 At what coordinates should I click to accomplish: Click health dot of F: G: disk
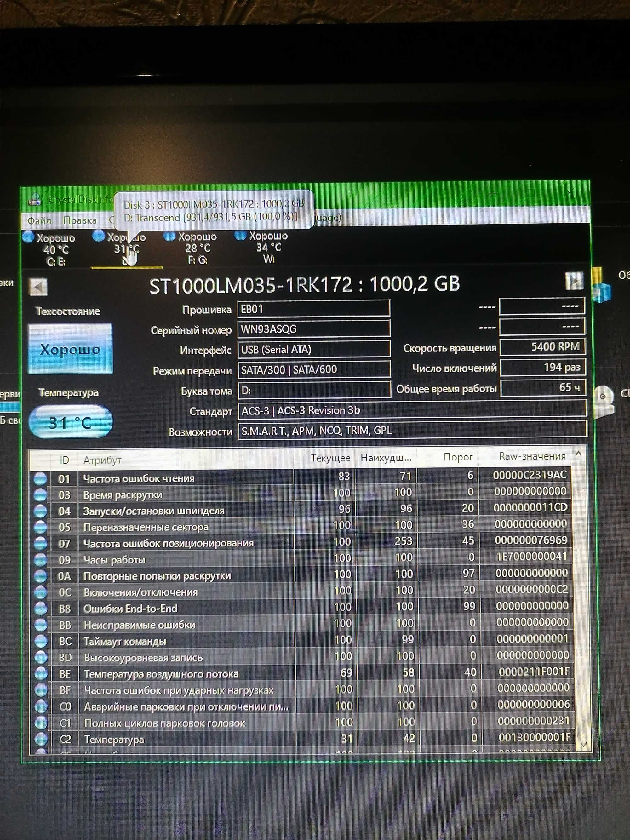click(x=169, y=236)
